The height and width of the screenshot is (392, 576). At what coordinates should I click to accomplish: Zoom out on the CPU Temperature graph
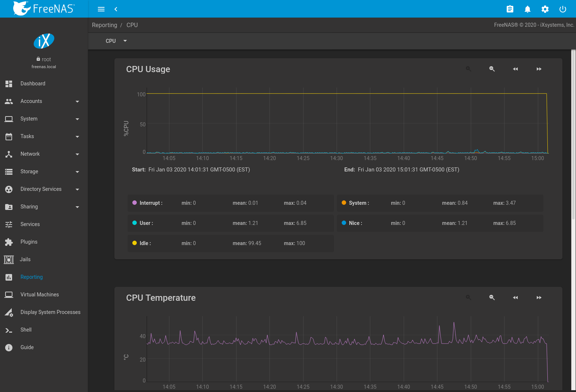[492, 297]
